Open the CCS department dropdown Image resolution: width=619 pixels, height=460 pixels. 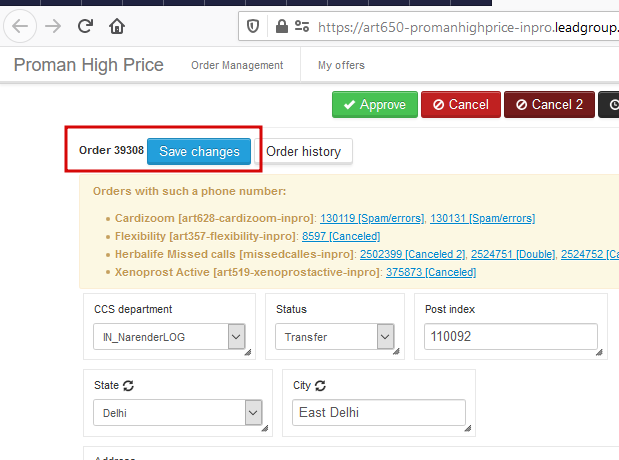pos(237,338)
